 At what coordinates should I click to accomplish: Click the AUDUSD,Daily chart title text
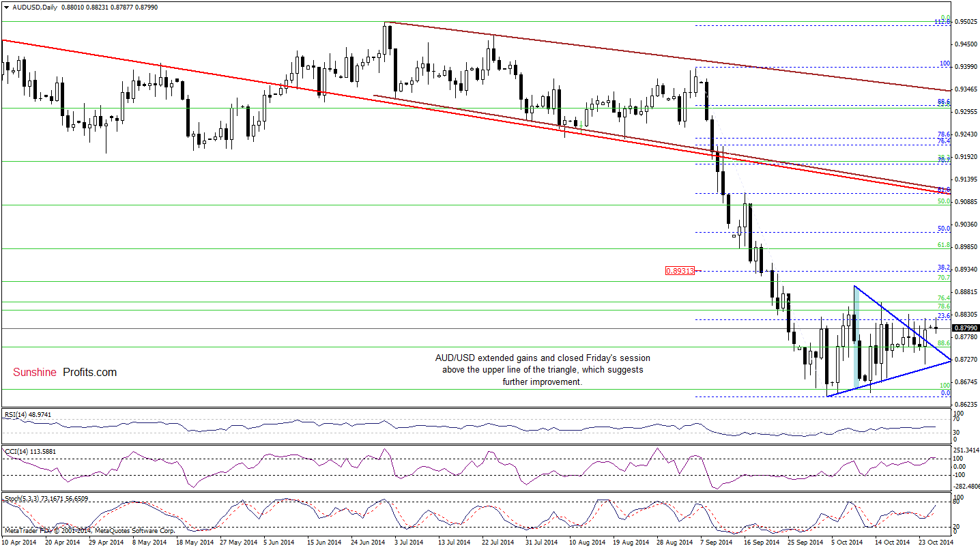coord(34,7)
